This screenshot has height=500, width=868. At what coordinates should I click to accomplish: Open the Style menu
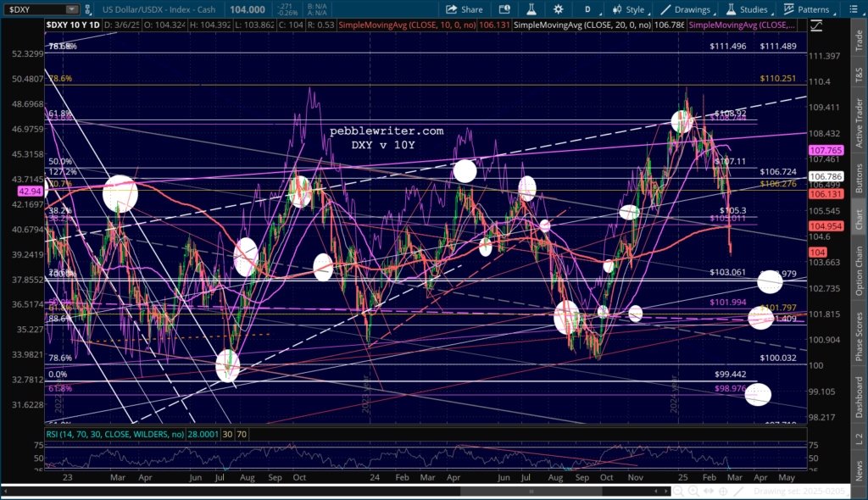click(x=629, y=9)
